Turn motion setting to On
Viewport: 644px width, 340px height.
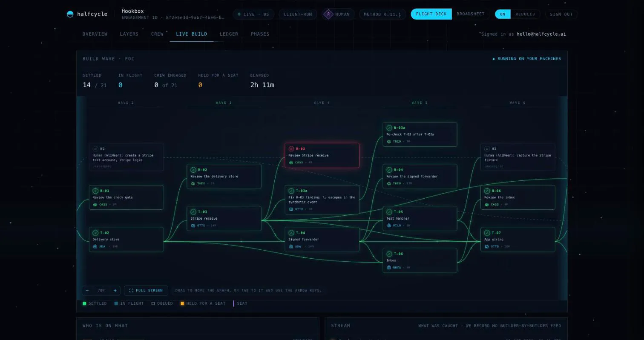[503, 14]
